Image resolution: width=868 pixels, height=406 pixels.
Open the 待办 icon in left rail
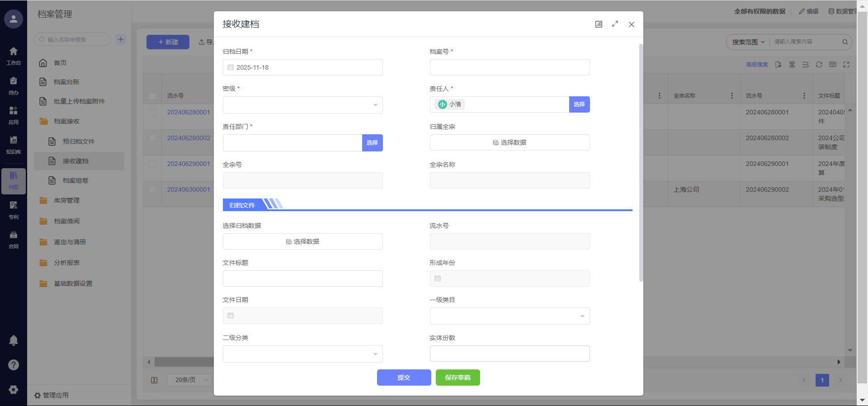14,85
